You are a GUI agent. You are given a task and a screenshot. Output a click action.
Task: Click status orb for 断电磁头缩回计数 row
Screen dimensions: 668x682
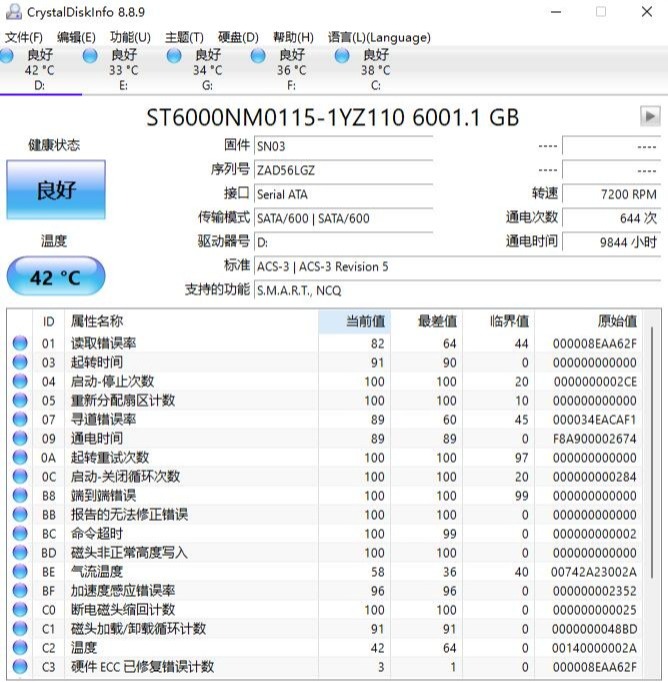(20, 609)
